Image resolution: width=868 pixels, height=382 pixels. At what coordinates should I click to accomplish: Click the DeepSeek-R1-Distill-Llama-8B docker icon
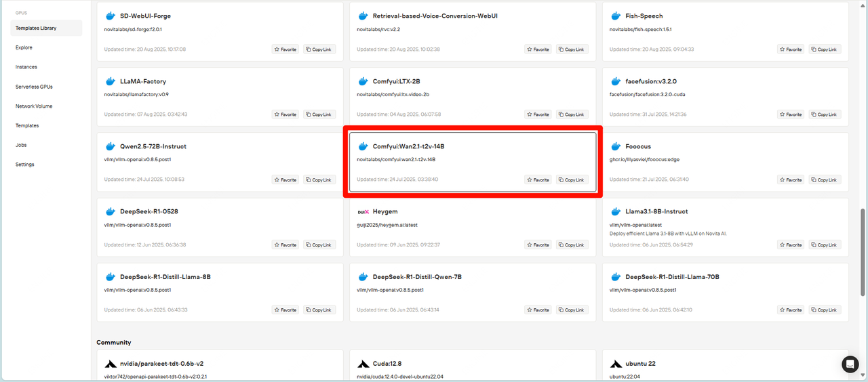pyautogui.click(x=110, y=277)
